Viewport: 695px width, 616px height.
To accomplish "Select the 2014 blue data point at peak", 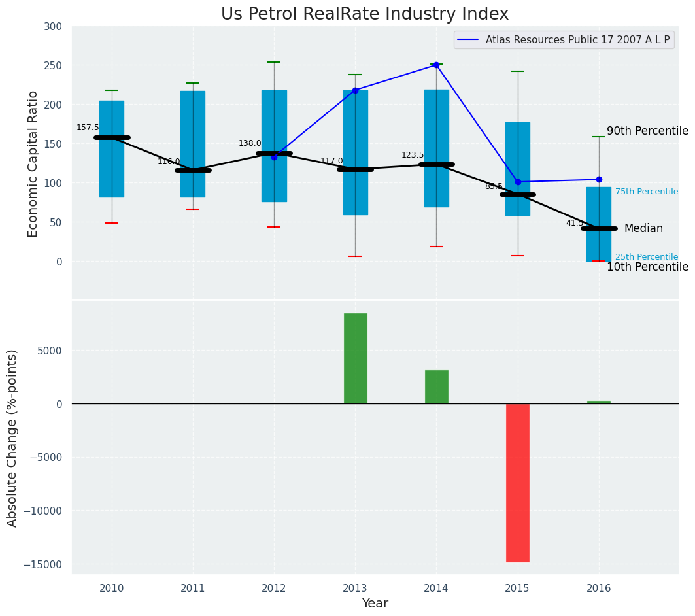I will [436, 65].
